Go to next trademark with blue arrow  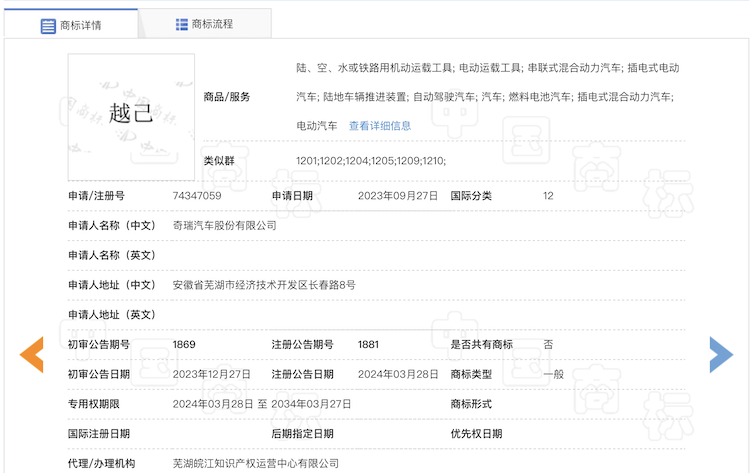pyautogui.click(x=721, y=354)
